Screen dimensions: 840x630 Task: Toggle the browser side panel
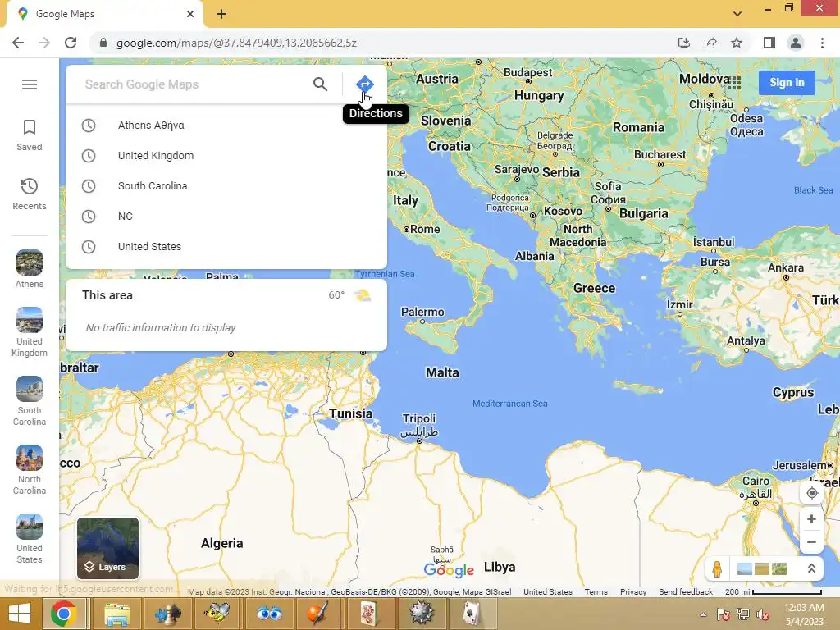point(769,43)
